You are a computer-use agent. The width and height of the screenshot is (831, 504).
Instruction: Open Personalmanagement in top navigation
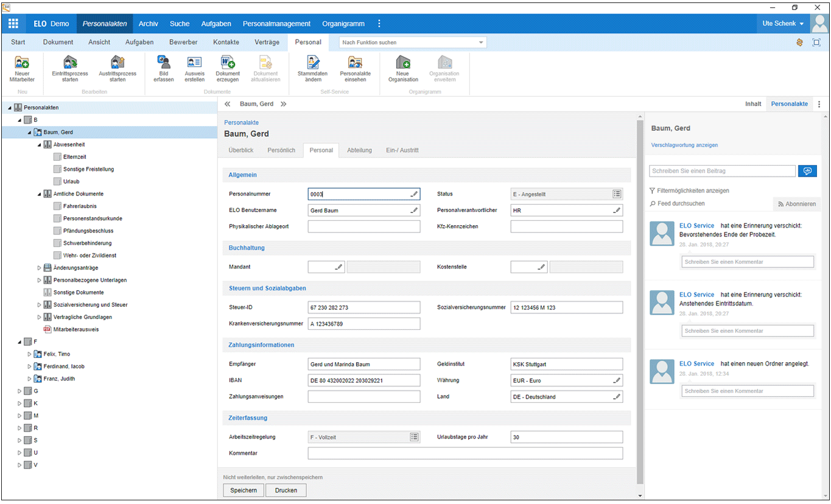coord(276,24)
